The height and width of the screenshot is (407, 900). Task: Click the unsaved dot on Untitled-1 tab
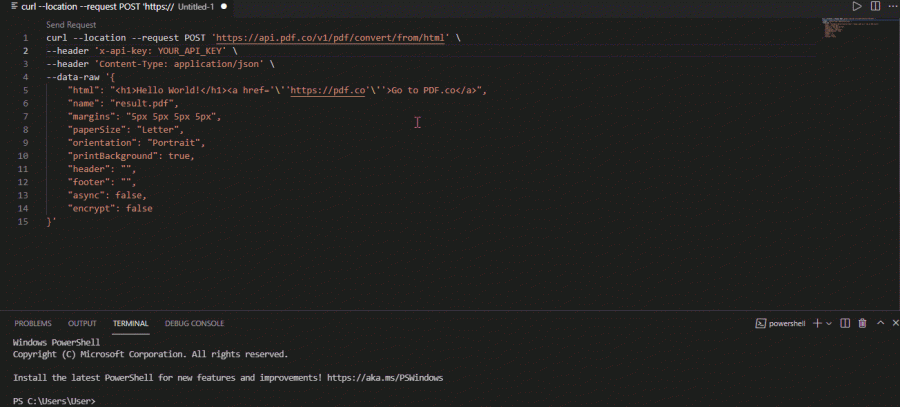pos(224,6)
